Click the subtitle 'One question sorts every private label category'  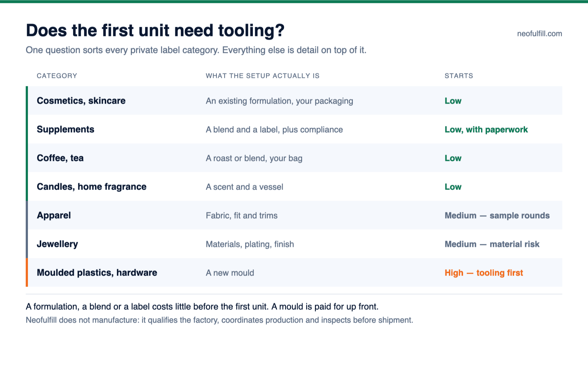coord(196,50)
